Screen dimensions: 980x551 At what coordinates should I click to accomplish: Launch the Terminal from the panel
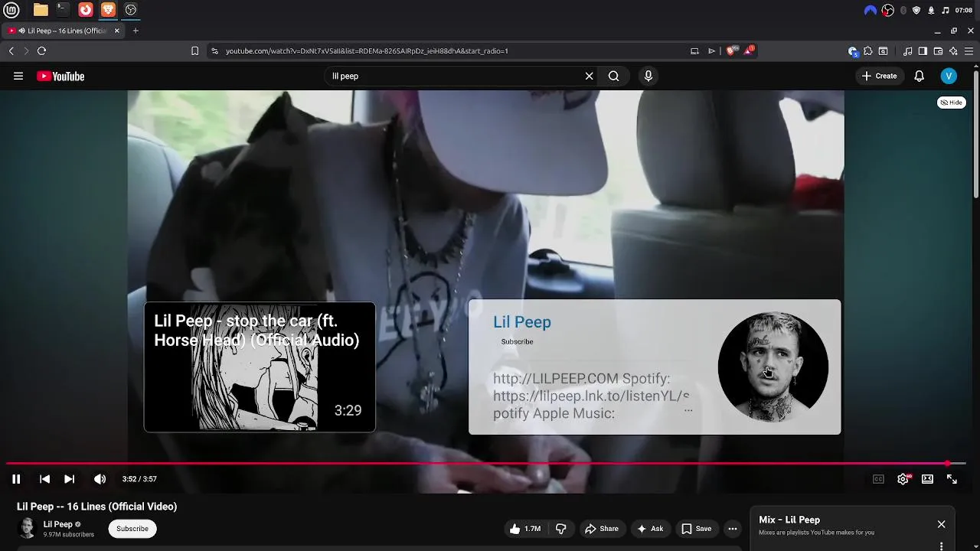click(63, 10)
